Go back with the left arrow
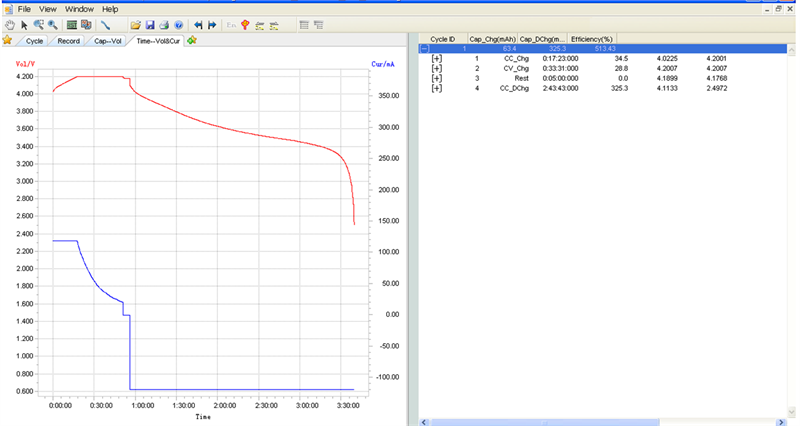Viewport: 800px width, 426px height. point(198,24)
